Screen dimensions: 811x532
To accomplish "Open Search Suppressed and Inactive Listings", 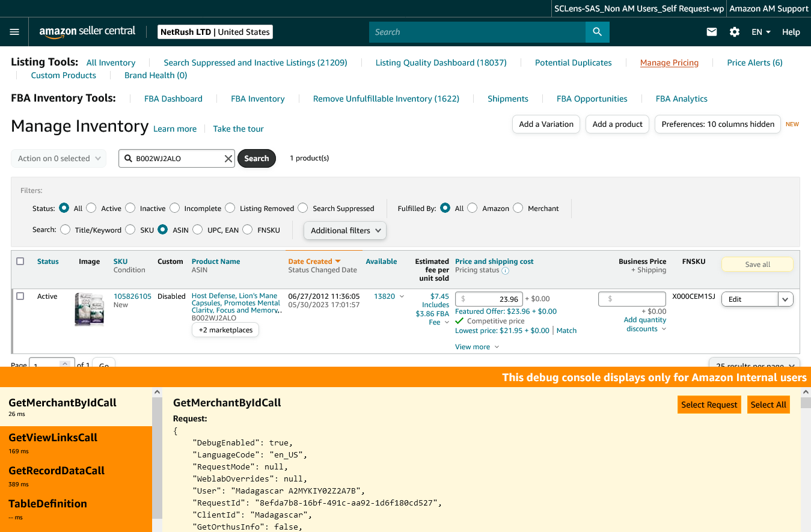I will 256,63.
